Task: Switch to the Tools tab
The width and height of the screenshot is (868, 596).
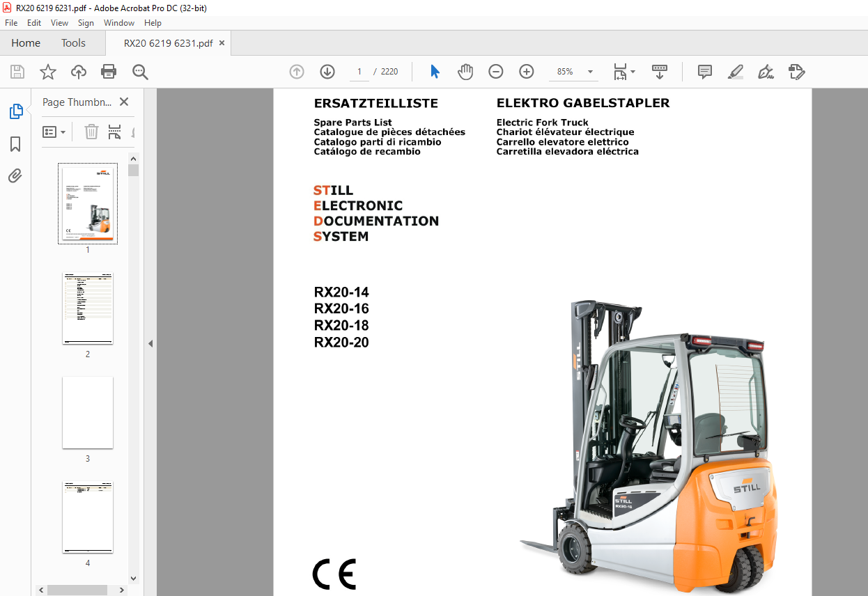Action: point(73,43)
